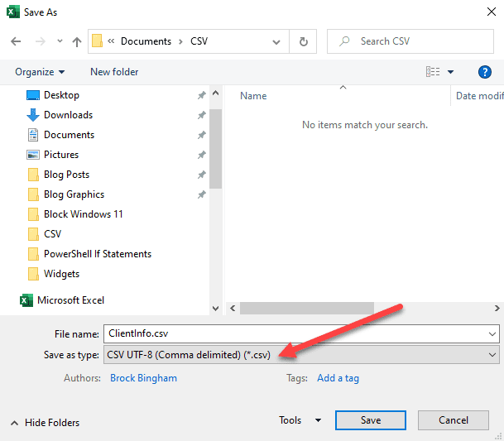Click the File name text field

tap(301, 333)
